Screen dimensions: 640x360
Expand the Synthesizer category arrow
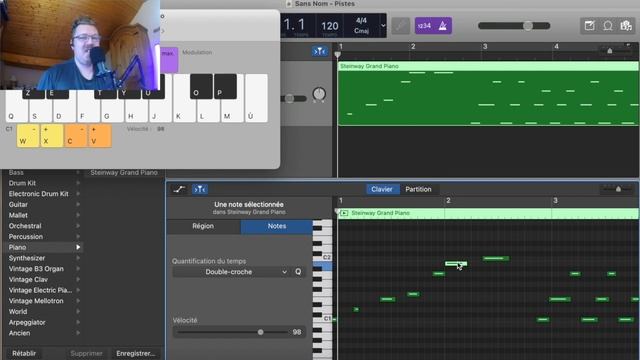[78, 258]
